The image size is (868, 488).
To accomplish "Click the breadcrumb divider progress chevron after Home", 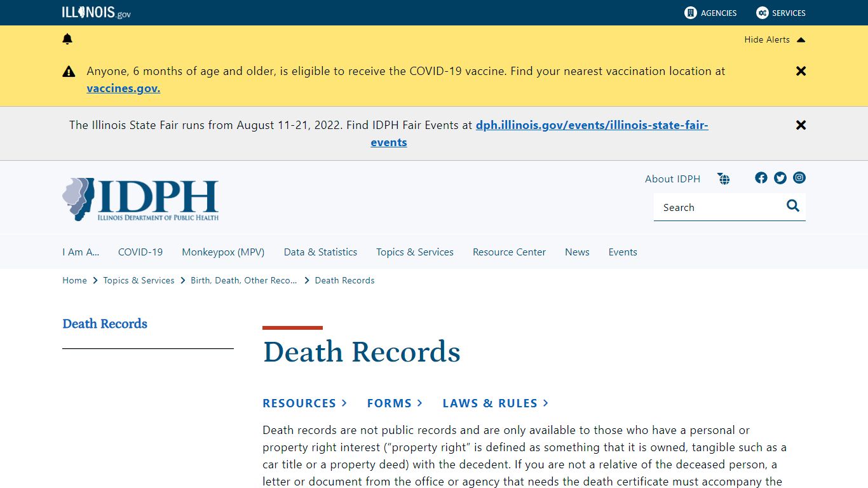I will 94,280.
